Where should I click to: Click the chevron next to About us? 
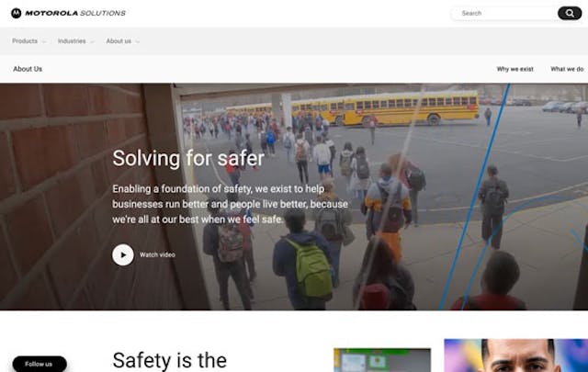[137, 41]
